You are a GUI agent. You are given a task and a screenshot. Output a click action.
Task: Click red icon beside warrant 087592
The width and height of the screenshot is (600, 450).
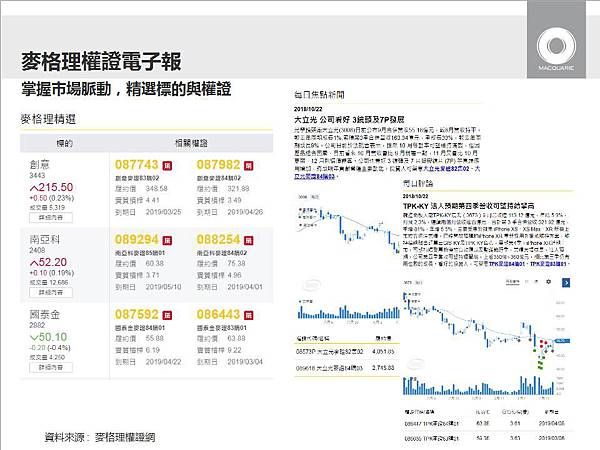[167, 315]
